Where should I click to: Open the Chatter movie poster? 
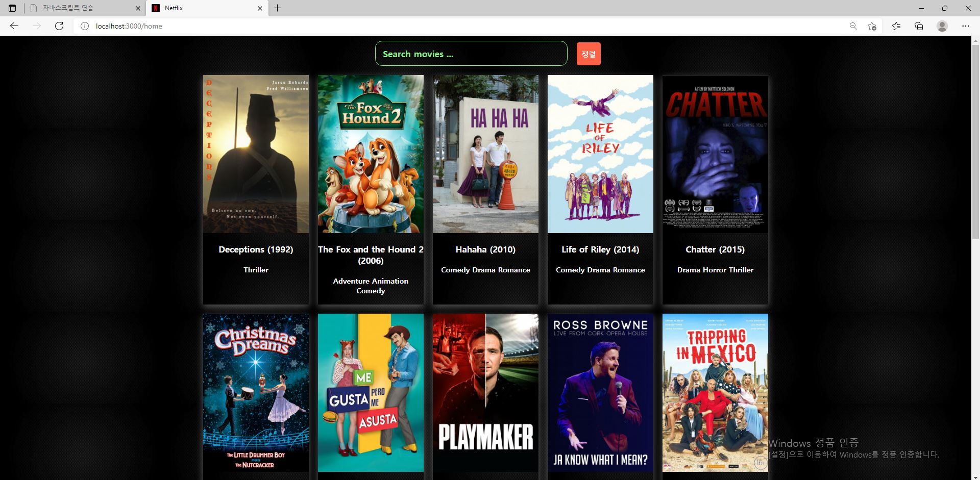point(715,154)
